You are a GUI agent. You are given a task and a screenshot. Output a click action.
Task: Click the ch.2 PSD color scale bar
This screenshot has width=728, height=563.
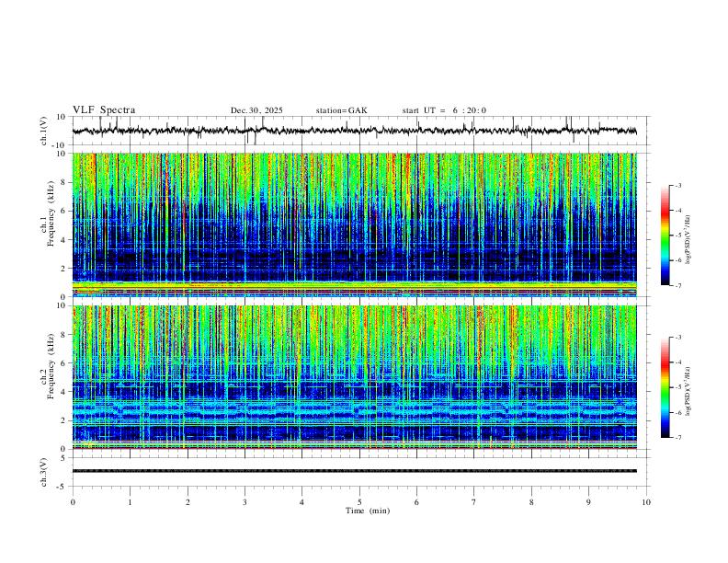point(665,387)
